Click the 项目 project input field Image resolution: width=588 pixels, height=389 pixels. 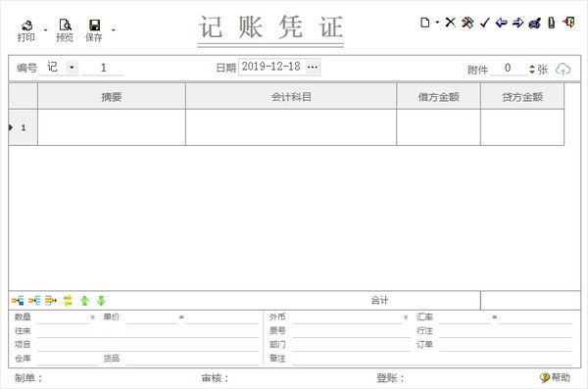pyautogui.click(x=148, y=345)
